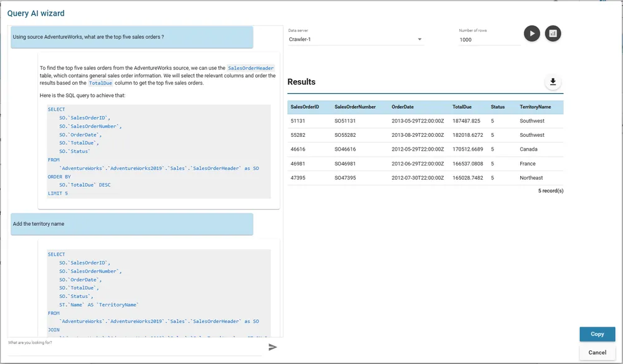Sort by SalesOrderID column header
Image resolution: width=623 pixels, height=364 pixels.
coord(305,107)
